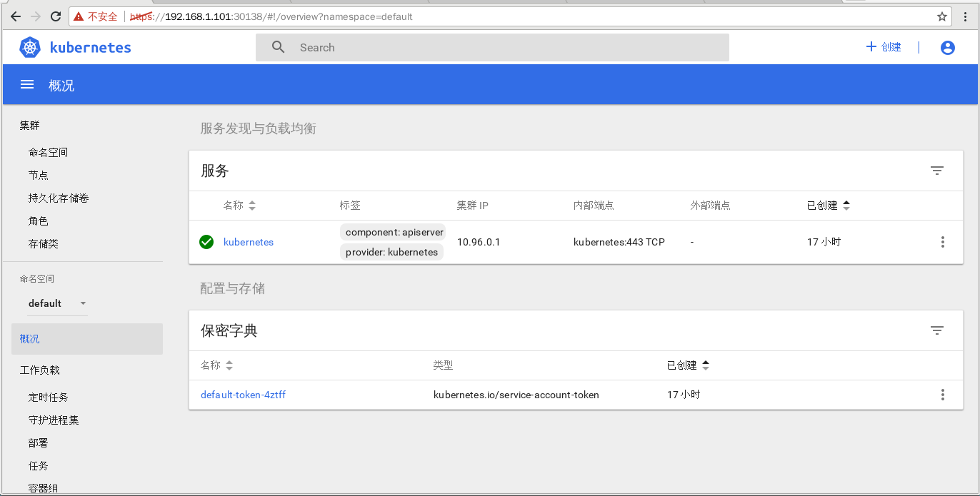Select 部署 in sidebar

tap(39, 442)
